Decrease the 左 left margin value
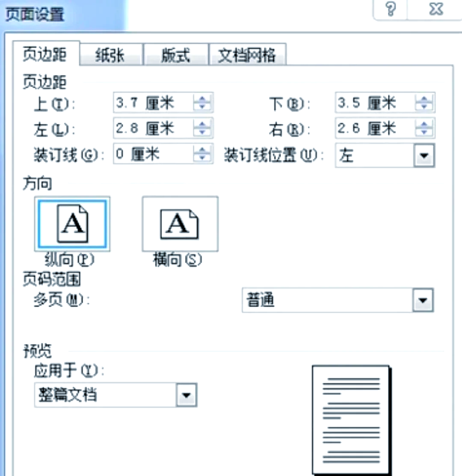This screenshot has width=462, height=476. pyautogui.click(x=202, y=132)
